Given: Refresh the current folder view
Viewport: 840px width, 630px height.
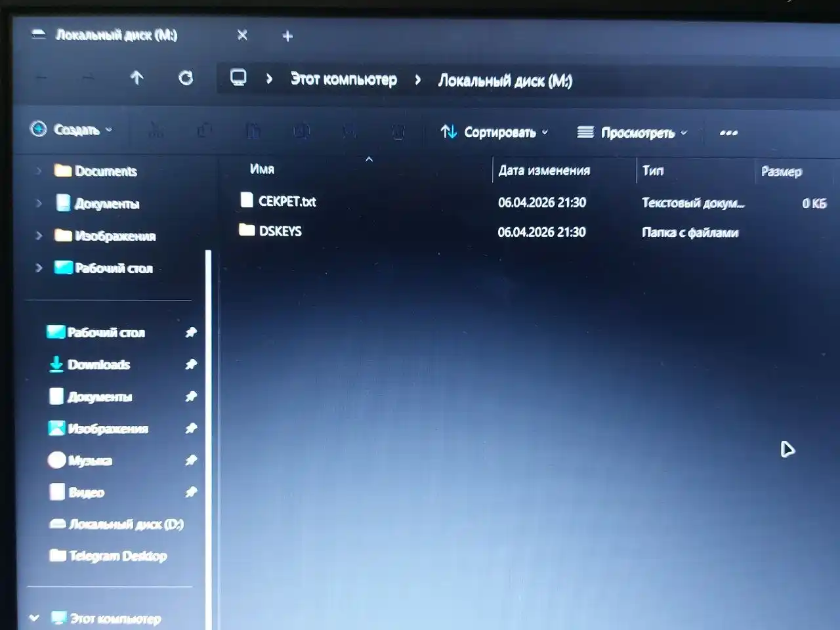Looking at the screenshot, I should [x=186, y=78].
